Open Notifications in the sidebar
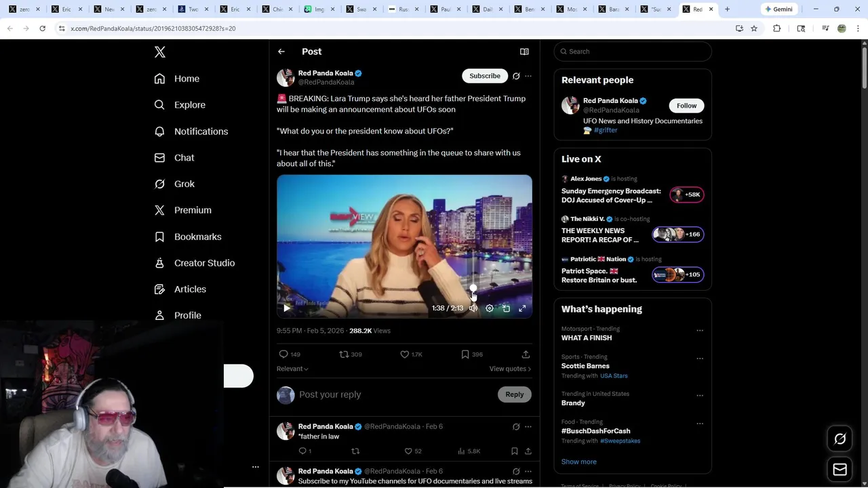This screenshot has height=488, width=868. tap(191, 131)
